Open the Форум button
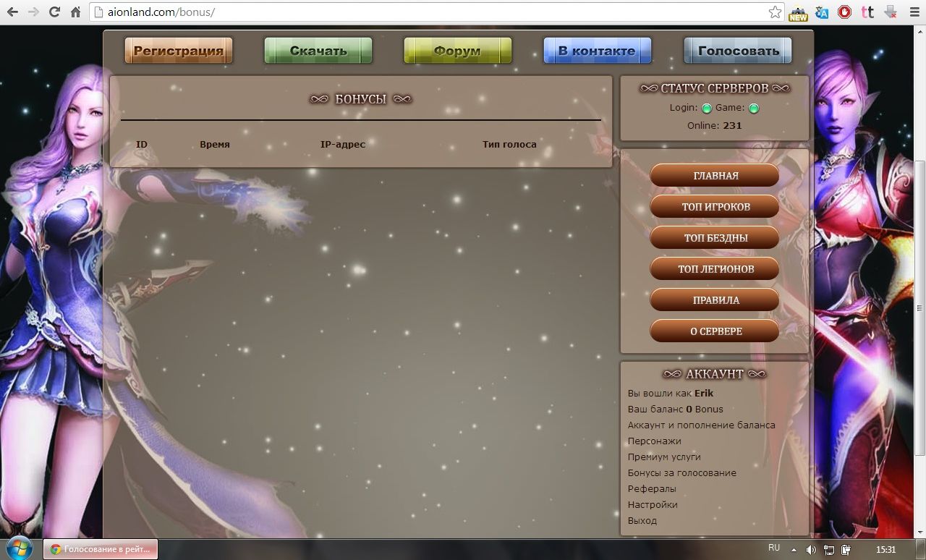 pyautogui.click(x=458, y=51)
